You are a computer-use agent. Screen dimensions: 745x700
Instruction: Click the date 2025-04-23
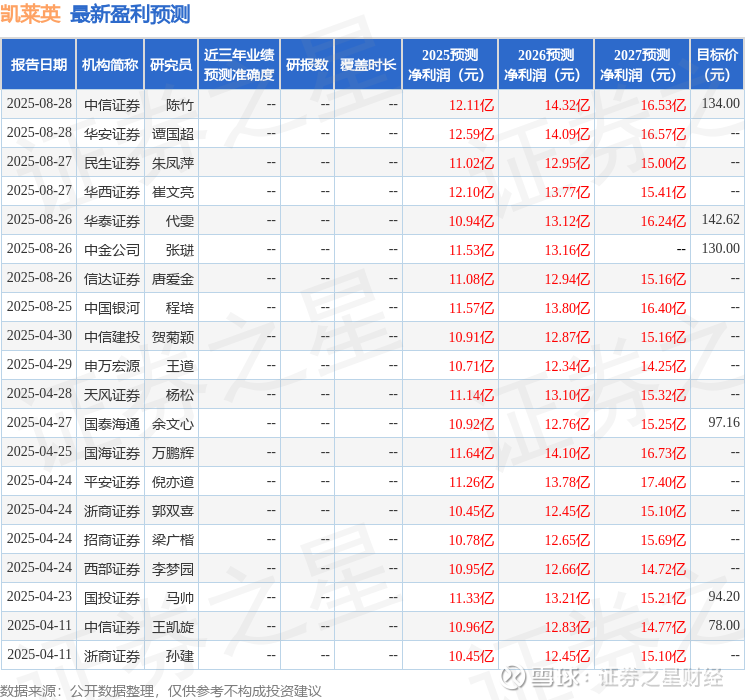pos(39,596)
